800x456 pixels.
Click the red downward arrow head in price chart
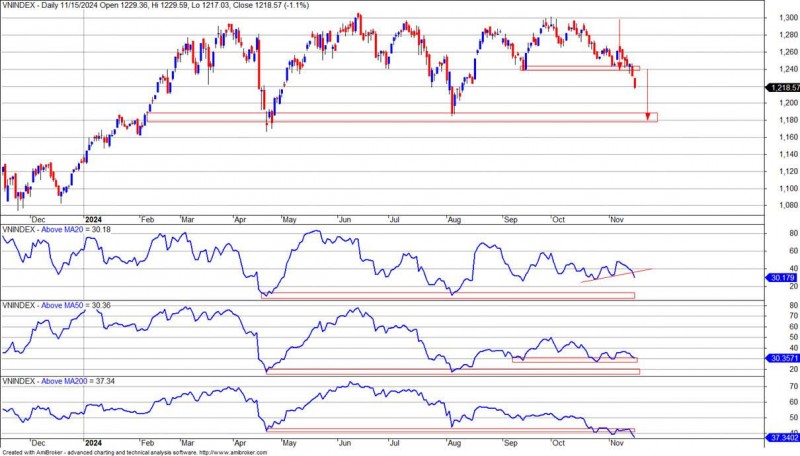pyautogui.click(x=648, y=116)
